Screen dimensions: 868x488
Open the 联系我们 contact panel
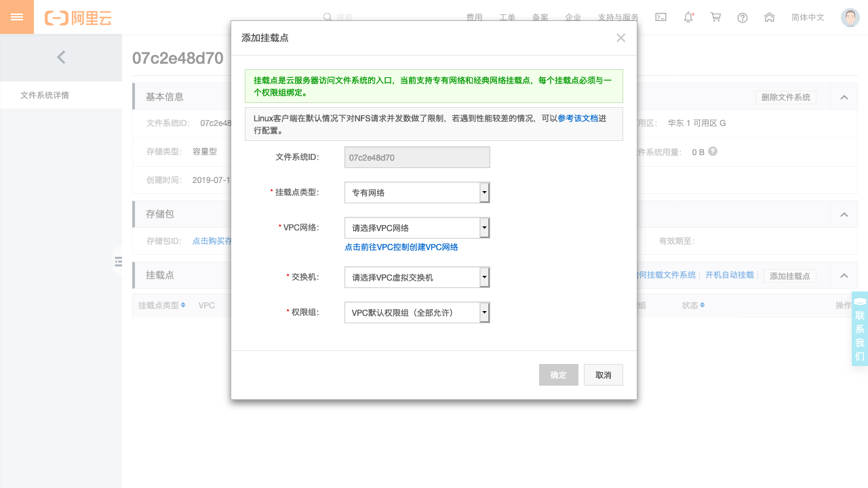click(859, 329)
